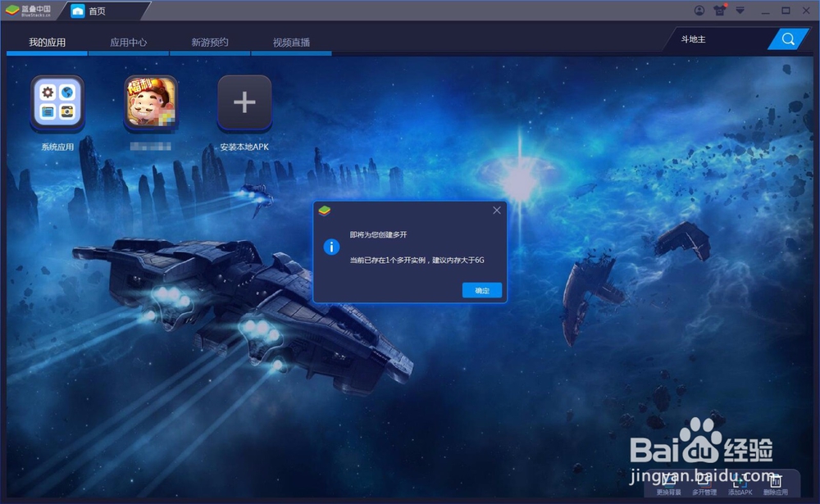Expand the title bar dropdown arrow menu
Viewport: 820px width, 504px height.
(x=740, y=11)
